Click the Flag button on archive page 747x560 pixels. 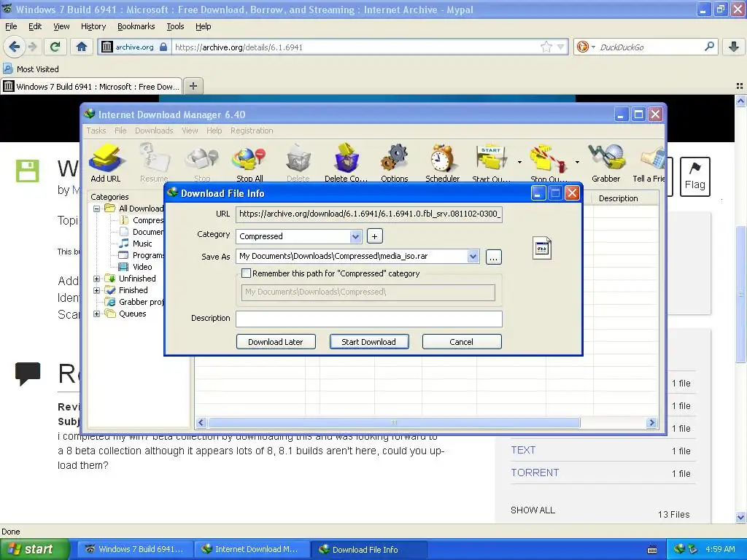[x=694, y=176]
